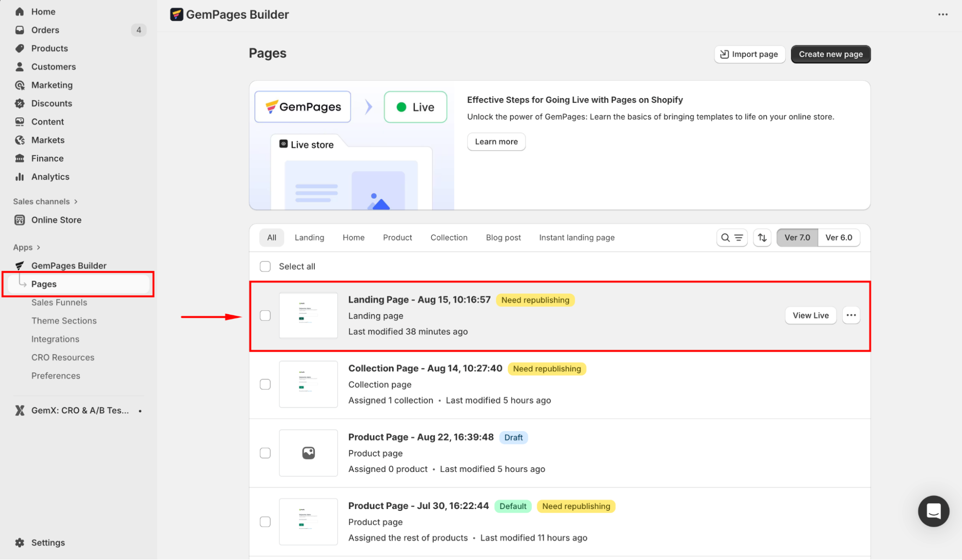This screenshot has height=560, width=962.
Task: Click the Learn more button
Action: pyautogui.click(x=496, y=142)
